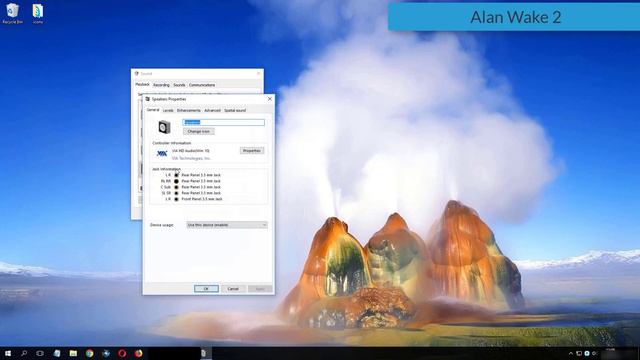The height and width of the screenshot is (360, 640).
Task: Click the speaker name text field
Action: [x=223, y=122]
